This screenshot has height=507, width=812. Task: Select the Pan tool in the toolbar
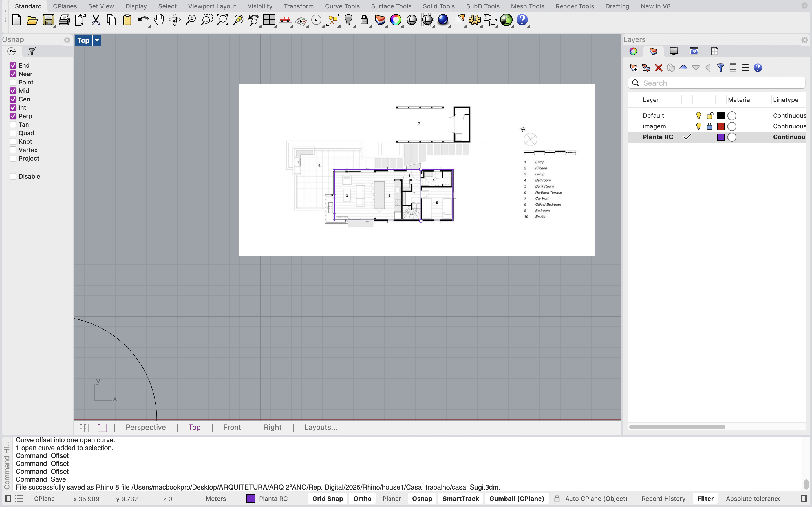[x=159, y=20]
